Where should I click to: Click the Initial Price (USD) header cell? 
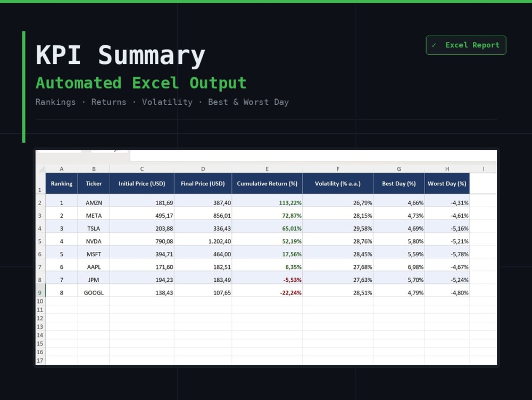click(142, 183)
